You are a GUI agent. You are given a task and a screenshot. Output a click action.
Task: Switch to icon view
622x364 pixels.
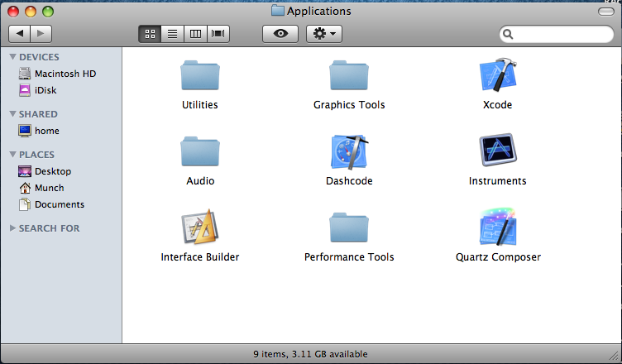150,34
